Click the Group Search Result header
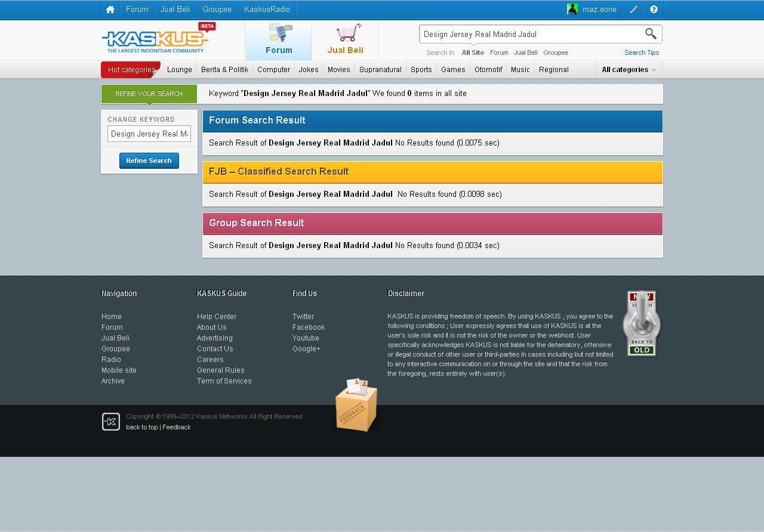Viewport: 764px width, 532px height. pyautogui.click(x=433, y=223)
